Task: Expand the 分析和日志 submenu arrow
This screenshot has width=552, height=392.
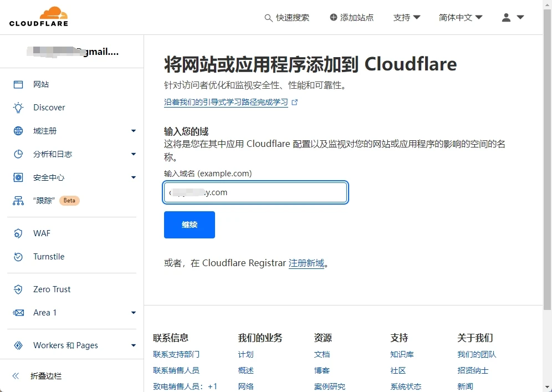Action: pyautogui.click(x=134, y=154)
